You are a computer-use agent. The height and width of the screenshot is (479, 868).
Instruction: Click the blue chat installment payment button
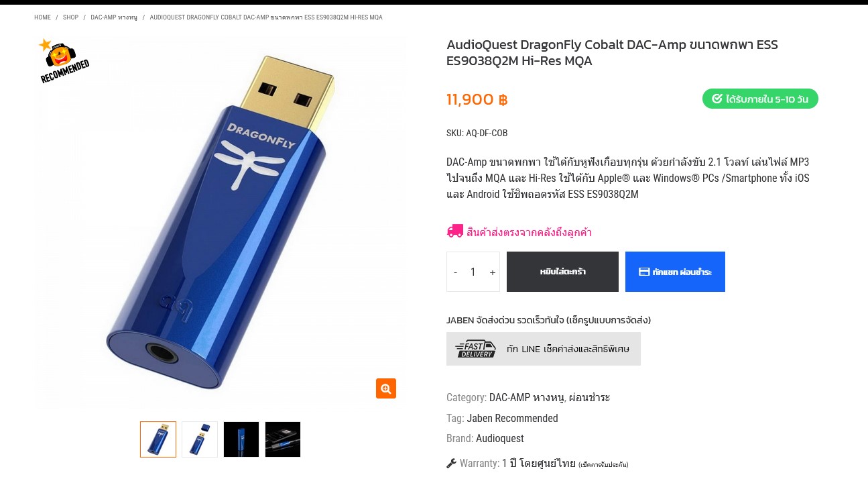[x=675, y=272]
